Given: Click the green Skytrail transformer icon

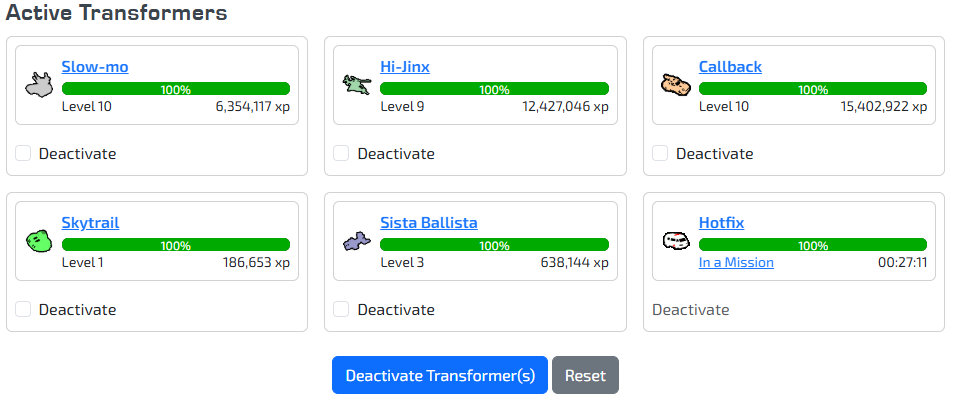Looking at the screenshot, I should (38, 241).
